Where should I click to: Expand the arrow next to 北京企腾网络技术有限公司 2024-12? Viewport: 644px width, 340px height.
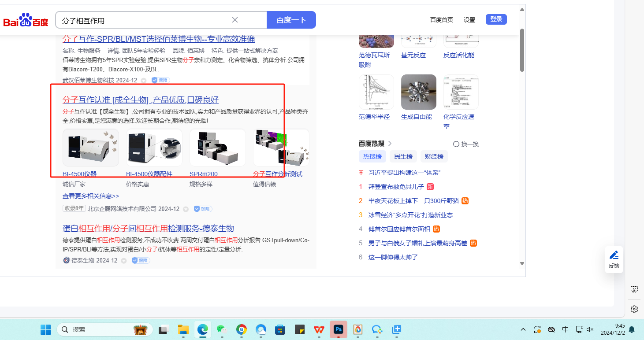pos(186,209)
